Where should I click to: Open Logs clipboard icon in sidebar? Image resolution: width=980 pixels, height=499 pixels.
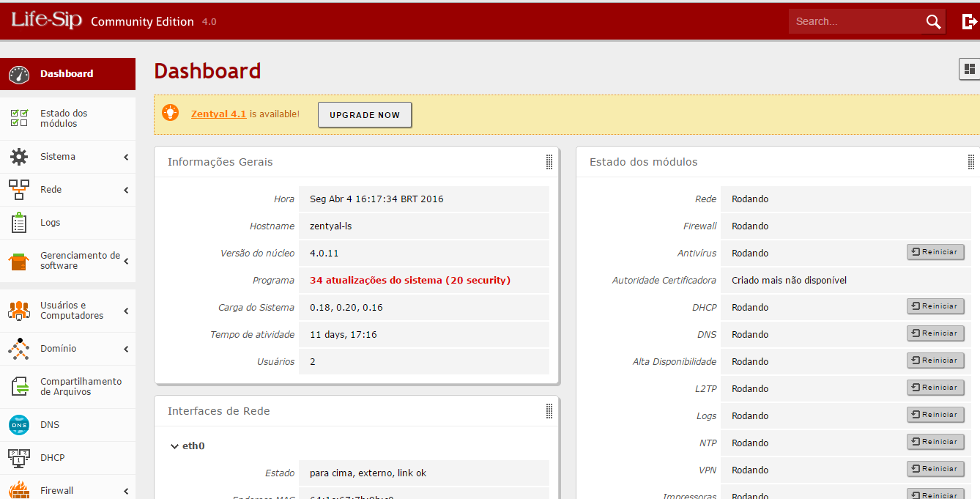pos(19,223)
